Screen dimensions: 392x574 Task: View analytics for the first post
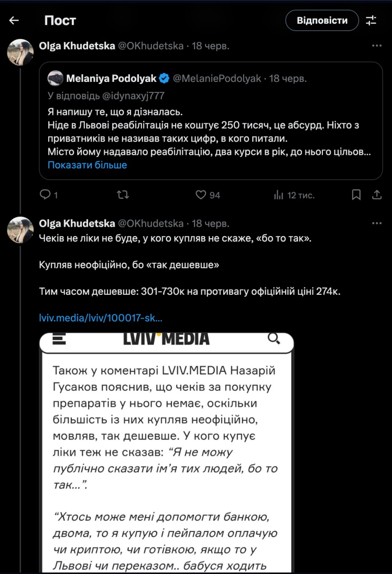point(279,195)
